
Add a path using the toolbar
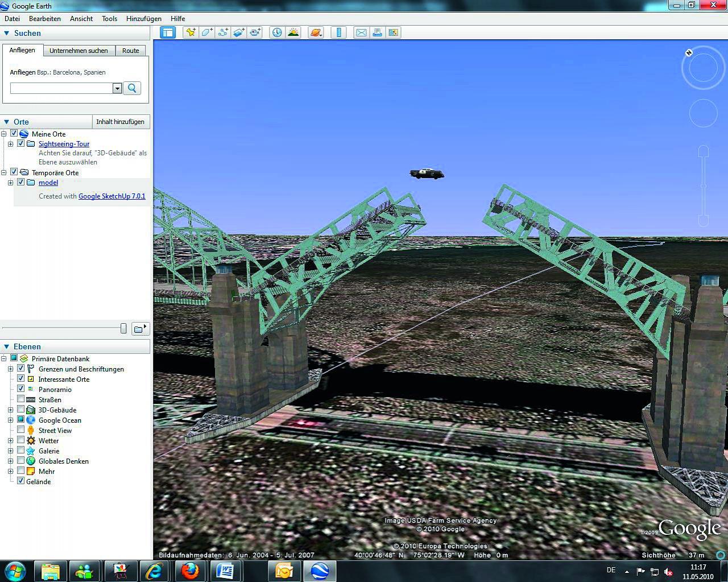coord(223,32)
